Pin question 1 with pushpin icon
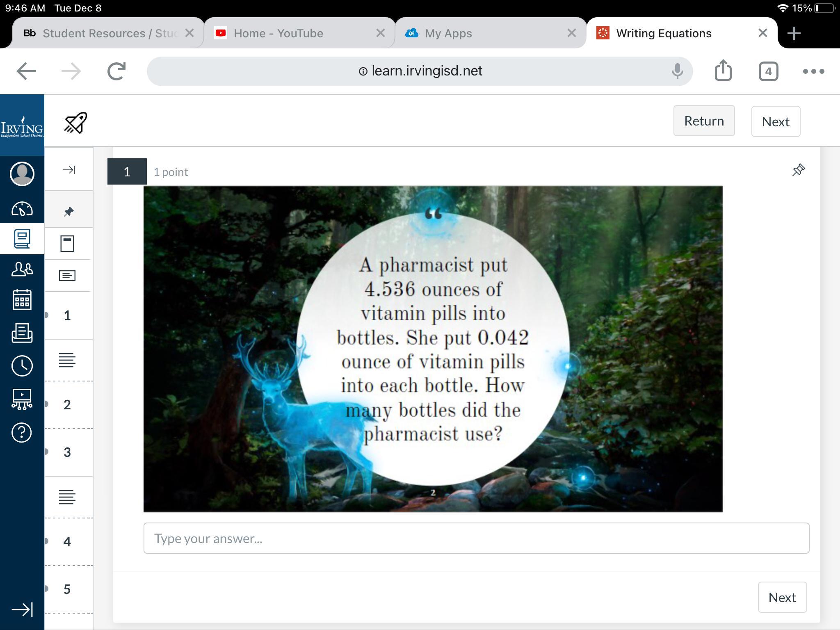The width and height of the screenshot is (840, 630). pos(798,170)
